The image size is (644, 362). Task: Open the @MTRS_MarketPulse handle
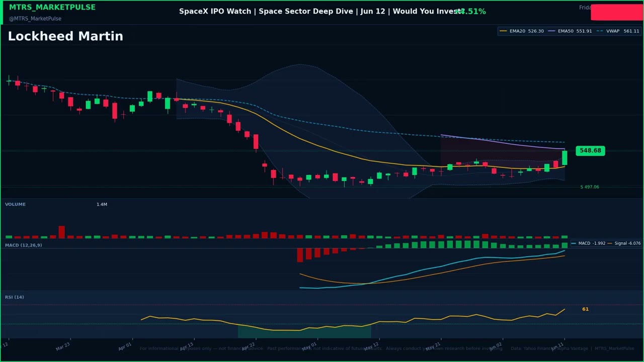[35, 19]
